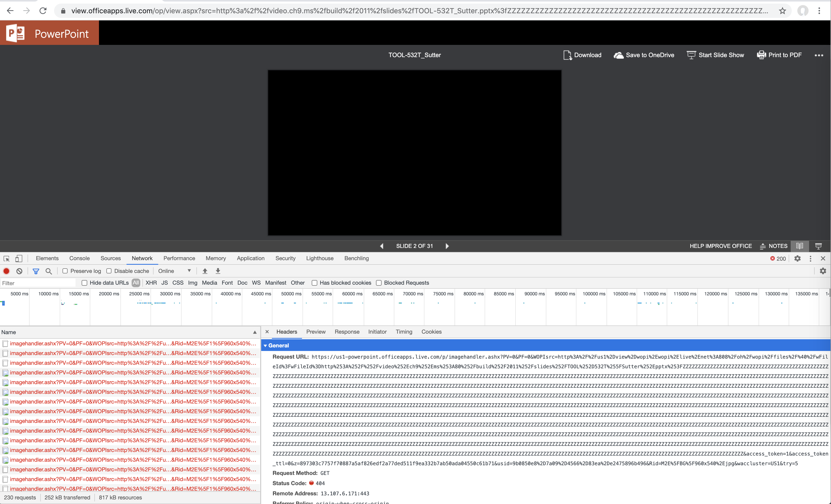Open Network settings gear icon
831x504 pixels.
tap(823, 271)
